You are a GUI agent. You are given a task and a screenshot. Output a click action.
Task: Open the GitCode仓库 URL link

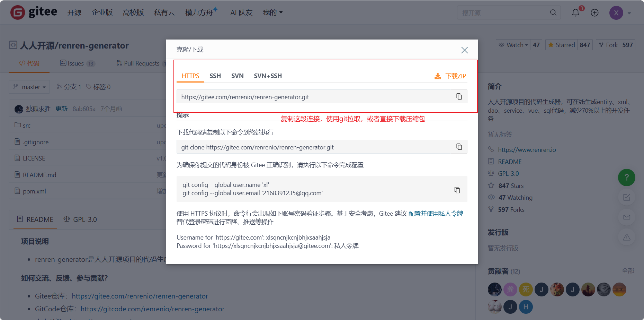(x=153, y=309)
